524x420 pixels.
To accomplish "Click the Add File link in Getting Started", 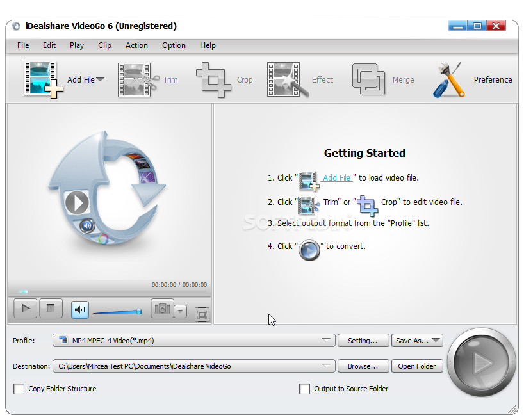I will [x=336, y=178].
